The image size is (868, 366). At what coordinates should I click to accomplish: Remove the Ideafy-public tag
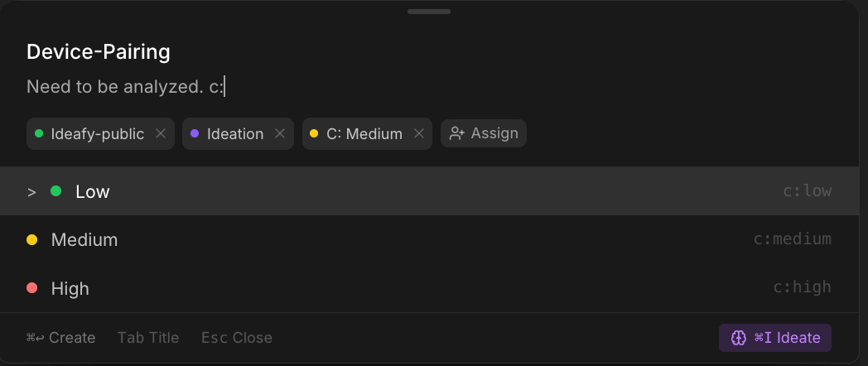(x=161, y=133)
